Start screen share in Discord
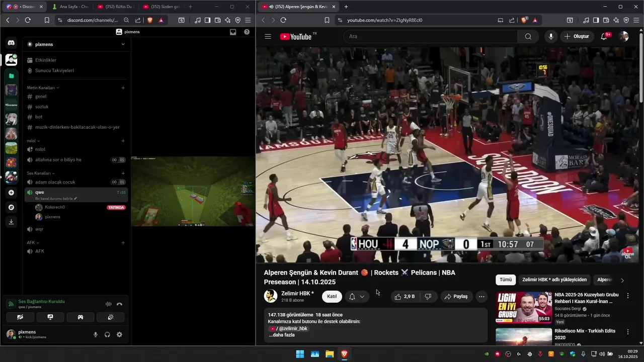This screenshot has height=362, width=644. pyautogui.click(x=50, y=317)
